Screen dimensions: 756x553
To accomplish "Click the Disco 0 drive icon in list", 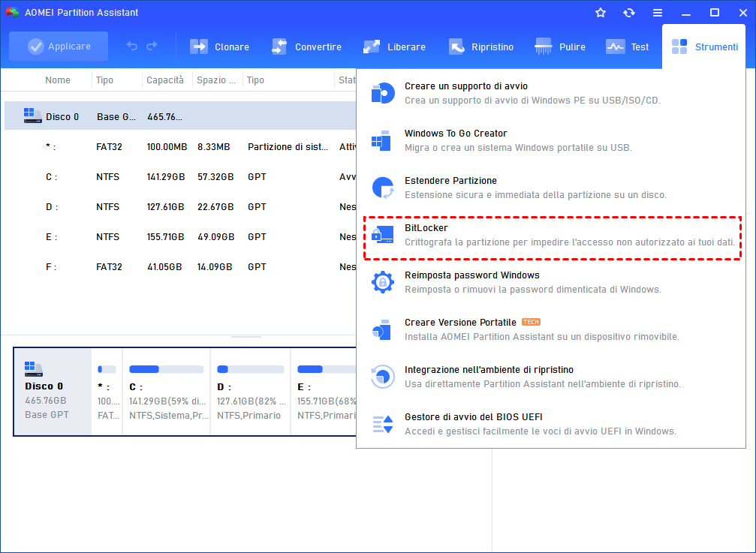I will tap(32, 116).
